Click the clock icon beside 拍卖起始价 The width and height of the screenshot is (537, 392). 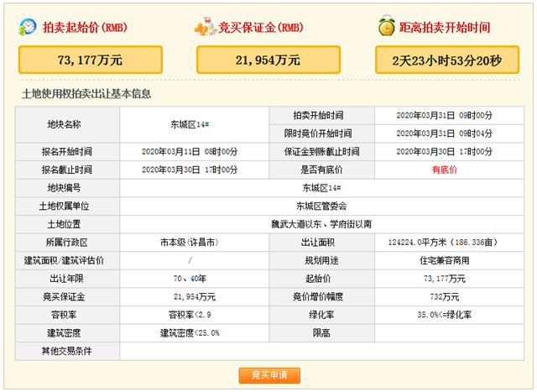(x=27, y=27)
